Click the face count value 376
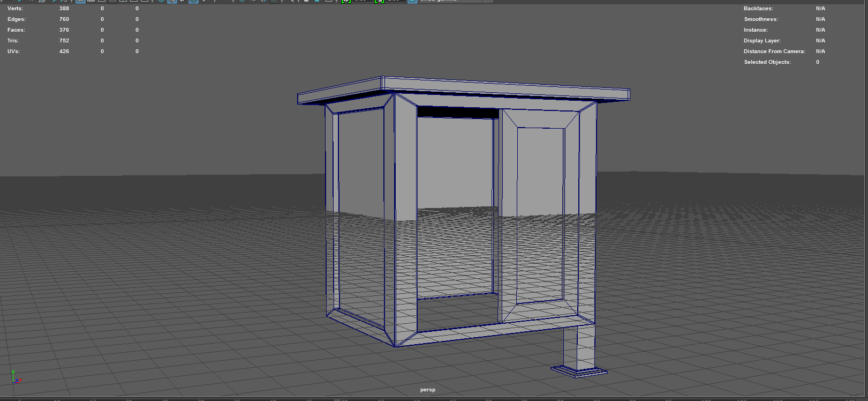Screen dimensions: 868x401 (64, 30)
